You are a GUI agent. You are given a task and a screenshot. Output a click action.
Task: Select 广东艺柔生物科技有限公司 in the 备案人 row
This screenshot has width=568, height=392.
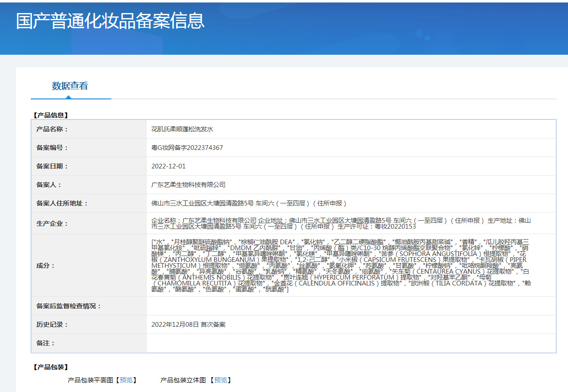click(x=189, y=185)
